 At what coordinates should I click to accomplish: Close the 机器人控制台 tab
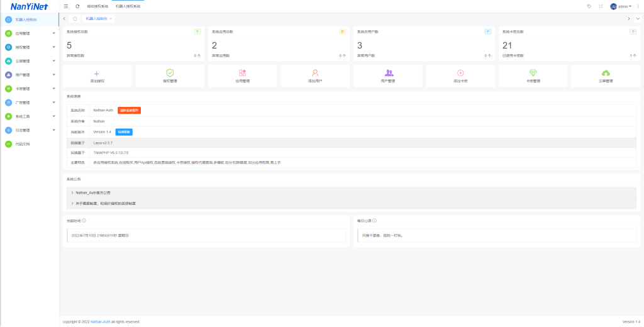111,19
